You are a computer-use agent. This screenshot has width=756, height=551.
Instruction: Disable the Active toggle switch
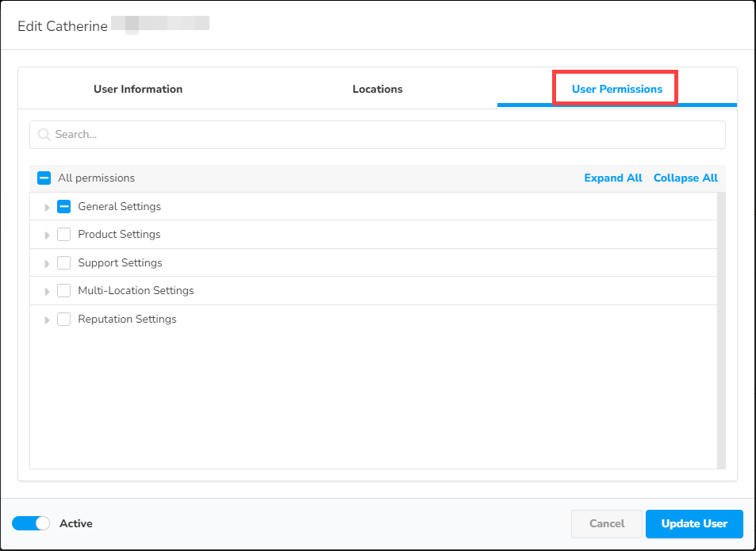coord(30,523)
